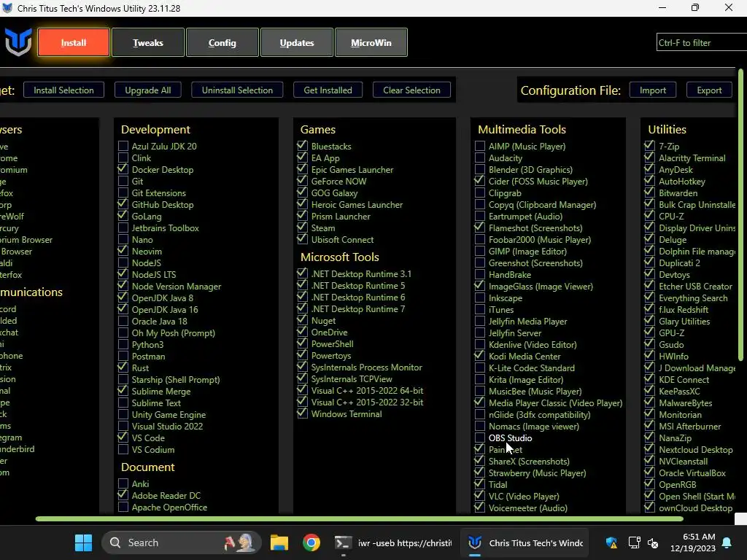Switch to the Config tab
This screenshot has height=560, width=747.
coord(222,42)
